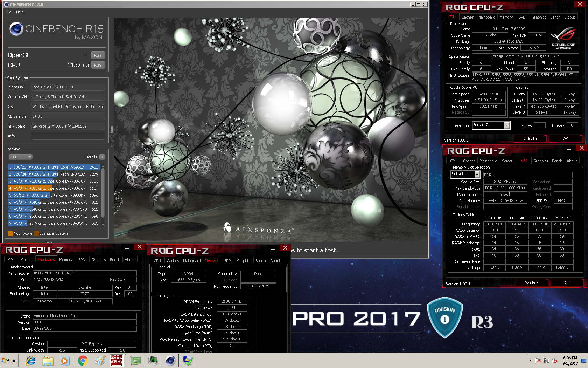Run the OpenGL benchmark
The width and height of the screenshot is (588, 368).
point(98,55)
